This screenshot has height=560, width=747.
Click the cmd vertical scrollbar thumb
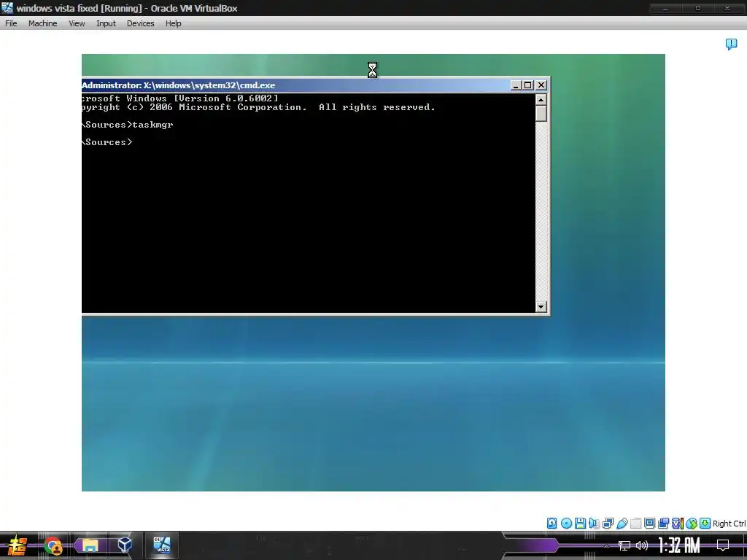pyautogui.click(x=541, y=113)
